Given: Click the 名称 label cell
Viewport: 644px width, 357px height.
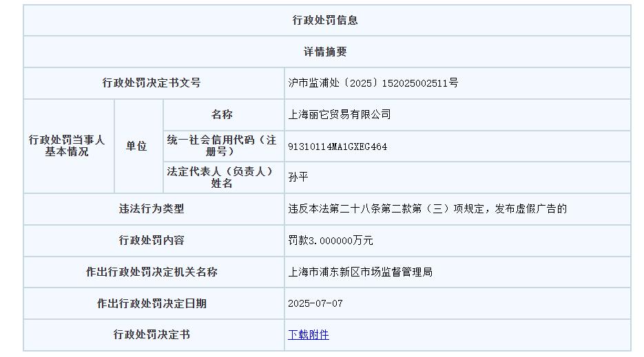Looking at the screenshot, I should pos(222,114).
